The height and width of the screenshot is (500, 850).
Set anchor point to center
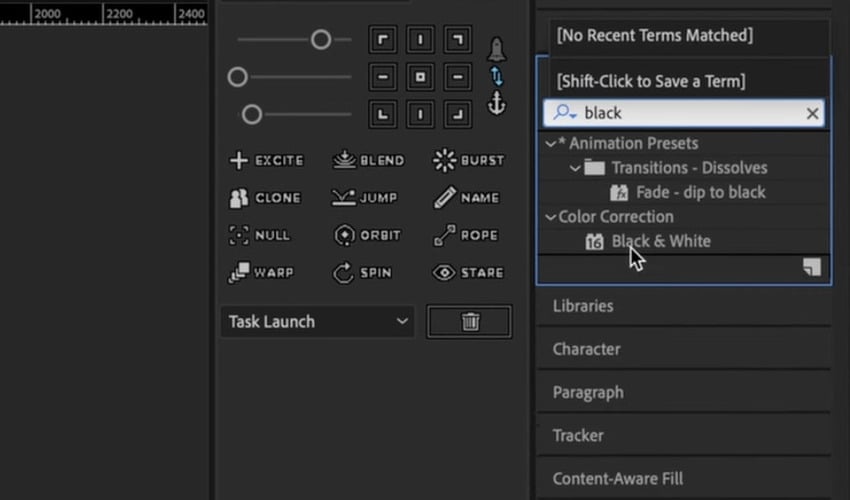click(420, 77)
